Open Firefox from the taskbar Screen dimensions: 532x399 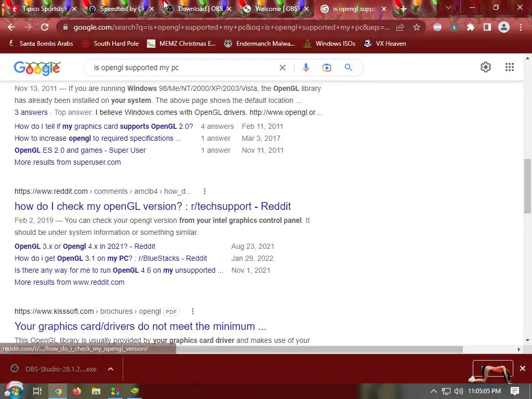77,391
